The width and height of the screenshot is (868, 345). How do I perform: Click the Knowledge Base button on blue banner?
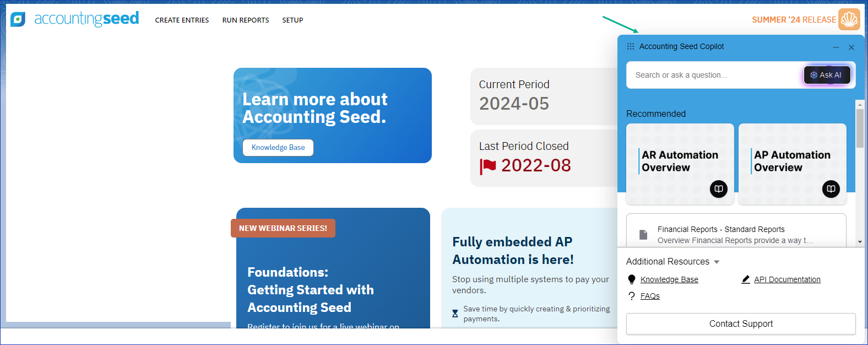pos(278,148)
